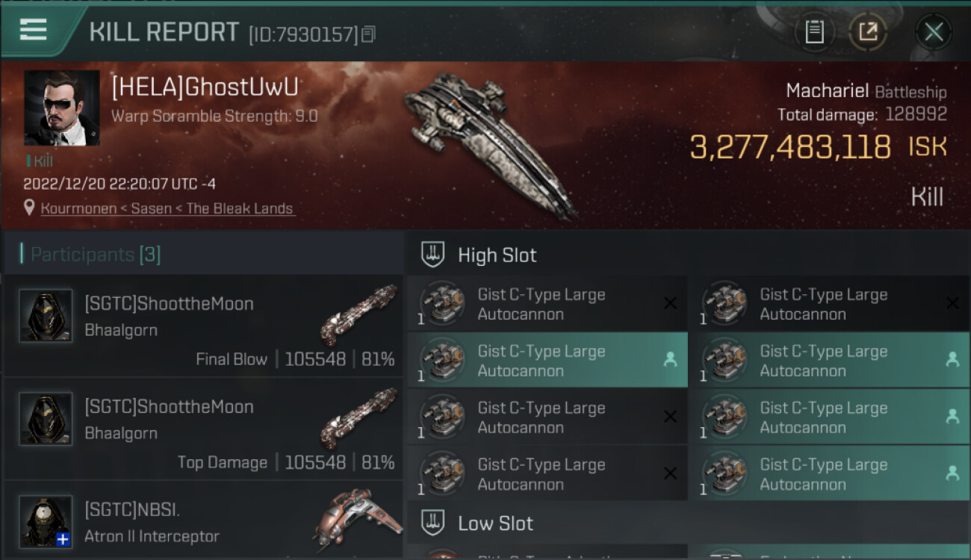Click the plus badge on NBSI. portrait
Viewport: 971px width, 560px height.
(x=63, y=539)
